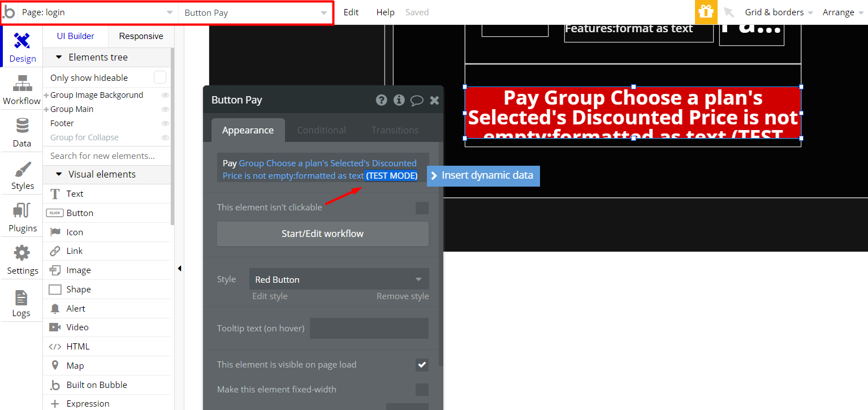The image size is (868, 410).
Task: Open the Button Pay element selector dropdown
Action: [256, 12]
